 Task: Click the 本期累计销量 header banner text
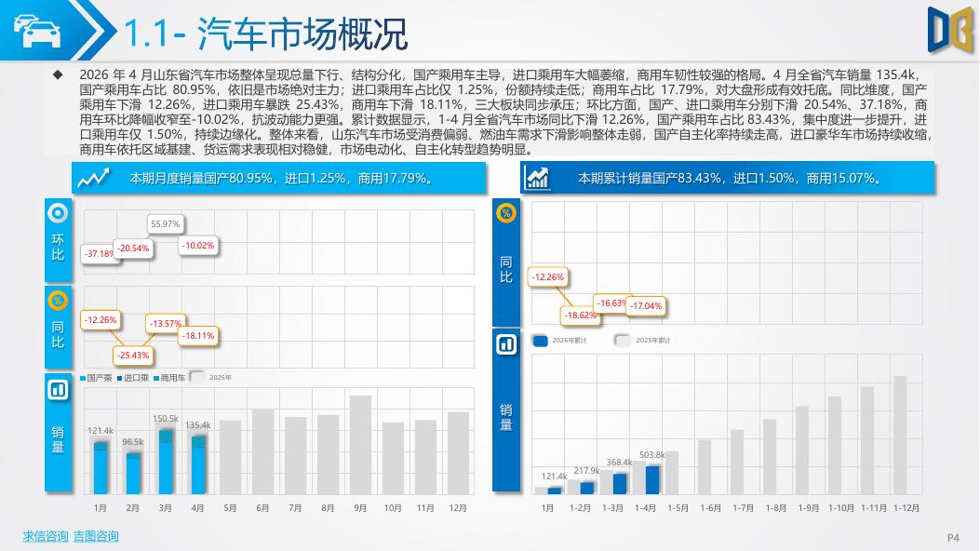tap(731, 179)
